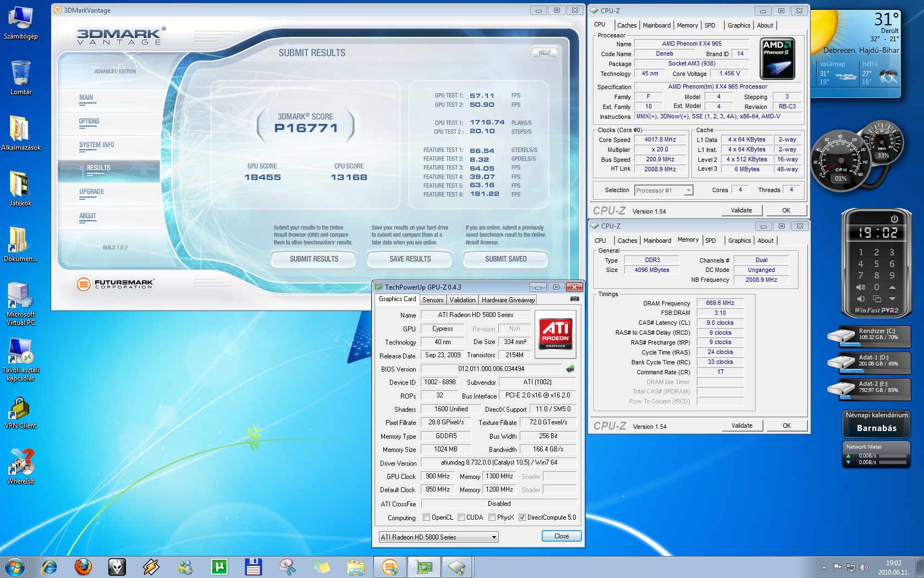Open uTorrent from the taskbar

click(x=219, y=567)
